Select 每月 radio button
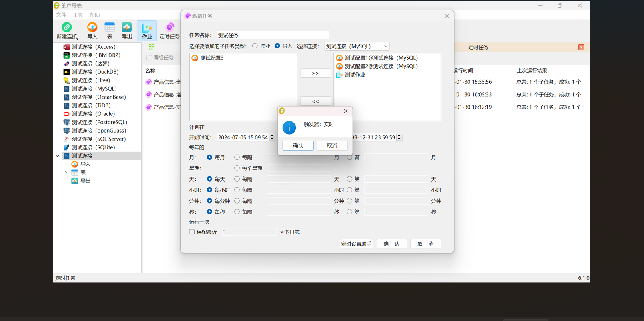This screenshot has width=644, height=321. (209, 157)
